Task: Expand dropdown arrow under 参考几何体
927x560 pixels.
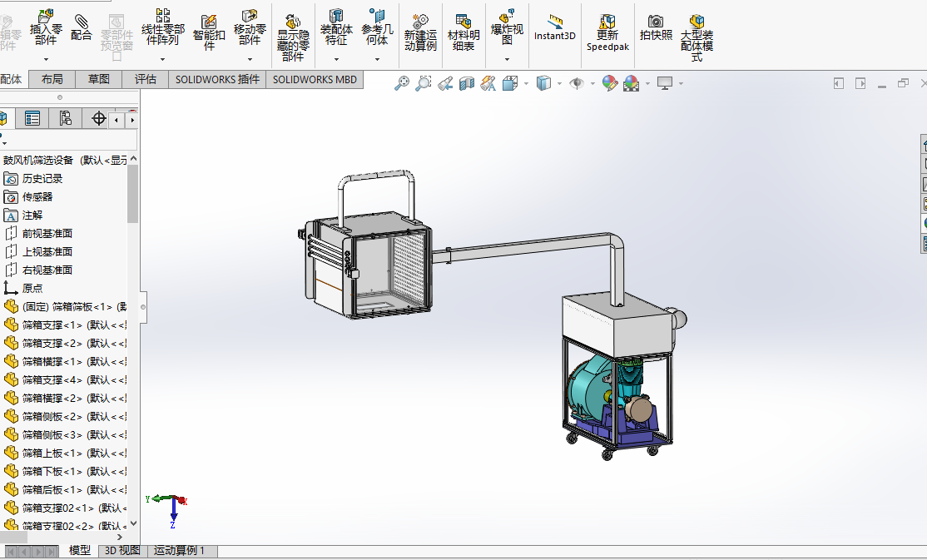Action: [x=377, y=59]
